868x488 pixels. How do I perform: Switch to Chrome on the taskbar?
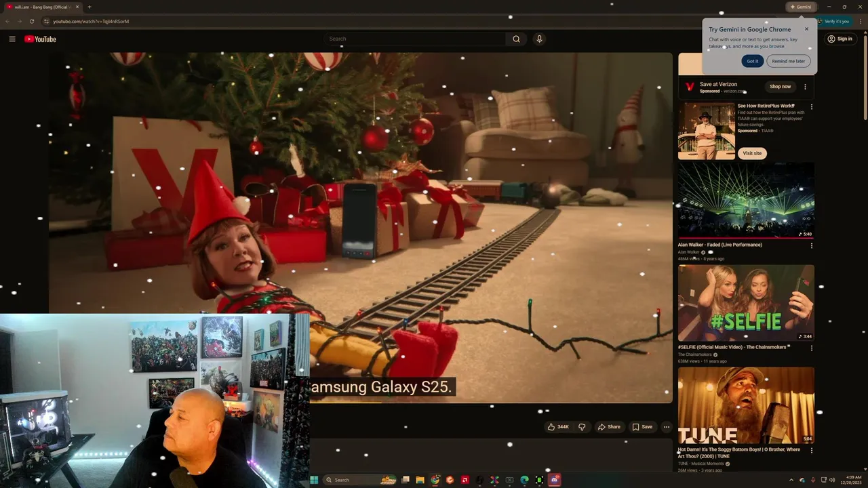click(x=435, y=480)
